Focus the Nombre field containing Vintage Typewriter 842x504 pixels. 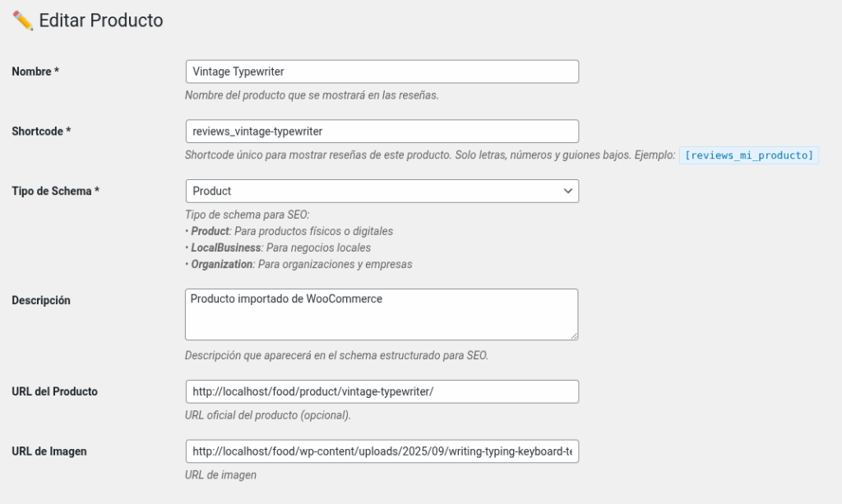click(x=382, y=72)
